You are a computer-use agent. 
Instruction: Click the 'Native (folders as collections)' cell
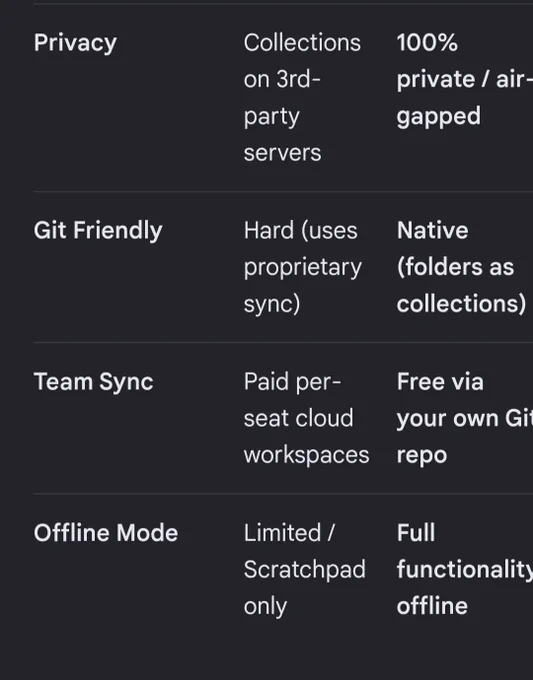click(x=461, y=267)
